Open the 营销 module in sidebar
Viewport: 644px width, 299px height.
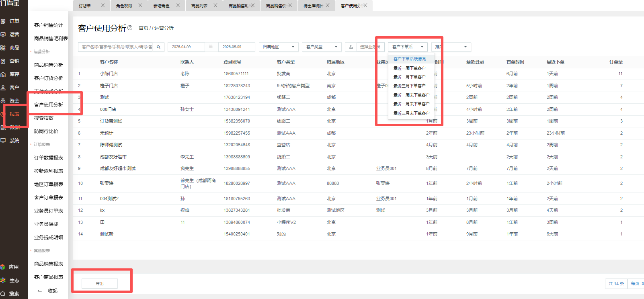[10, 61]
